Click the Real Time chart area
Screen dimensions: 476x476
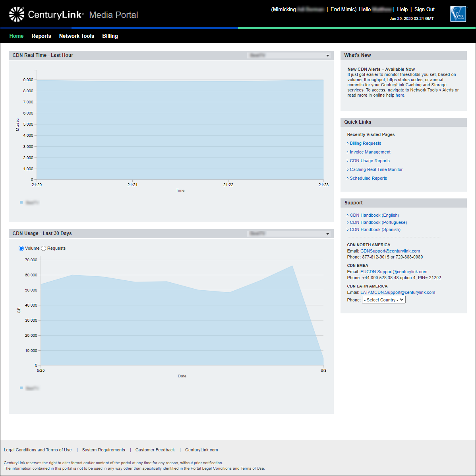180,130
